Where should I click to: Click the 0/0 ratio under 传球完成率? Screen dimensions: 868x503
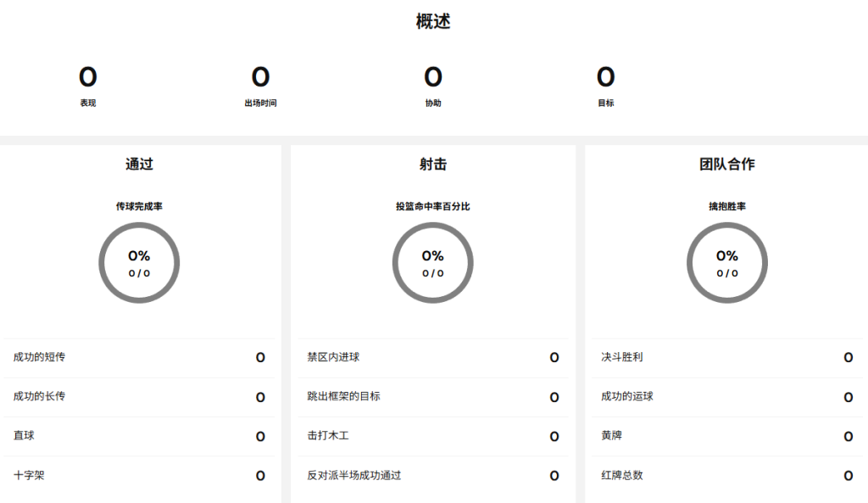click(x=140, y=271)
